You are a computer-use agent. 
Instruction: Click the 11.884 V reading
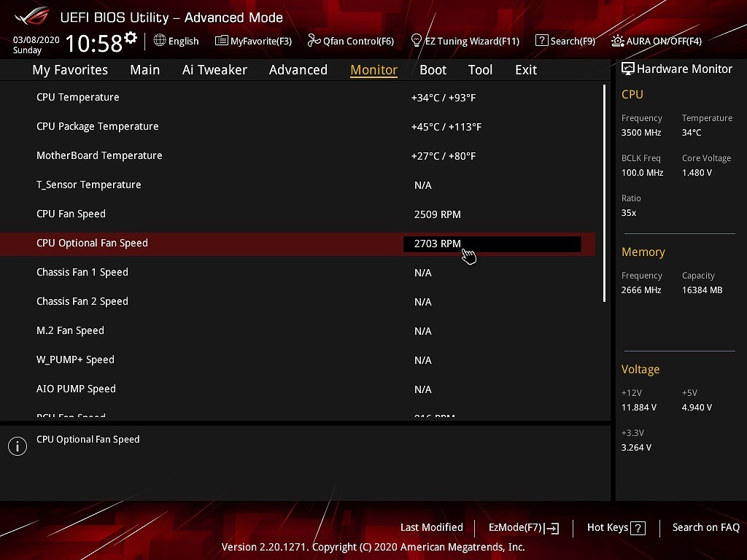click(639, 407)
